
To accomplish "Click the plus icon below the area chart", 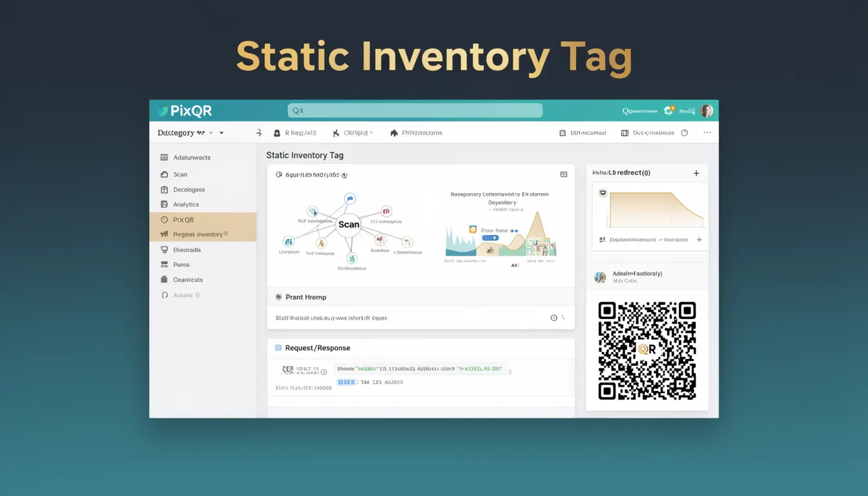I will tap(699, 240).
